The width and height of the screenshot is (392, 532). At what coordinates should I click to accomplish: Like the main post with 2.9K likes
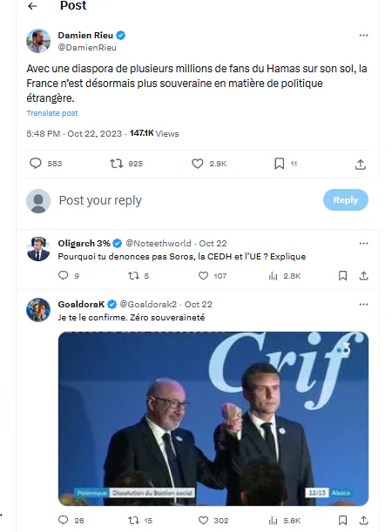pyautogui.click(x=198, y=164)
